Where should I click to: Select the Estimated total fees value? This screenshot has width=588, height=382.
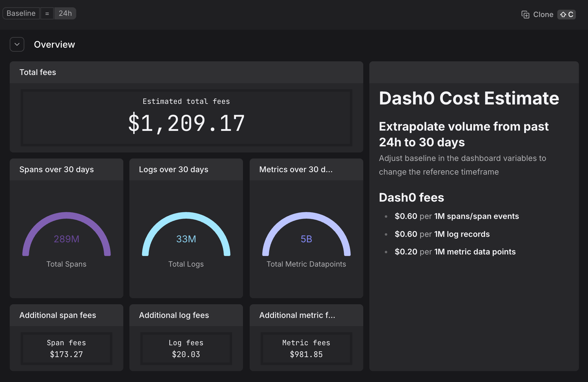click(x=186, y=123)
